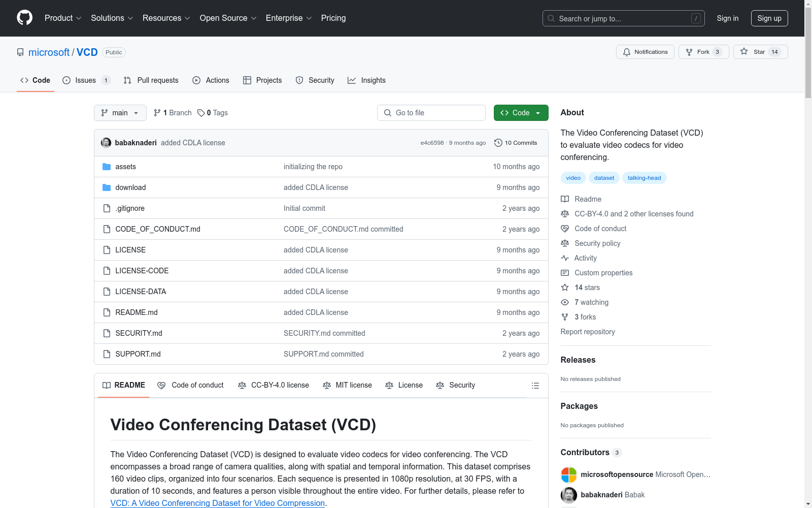Click the Pricing link
This screenshot has height=508, width=812.
click(333, 18)
